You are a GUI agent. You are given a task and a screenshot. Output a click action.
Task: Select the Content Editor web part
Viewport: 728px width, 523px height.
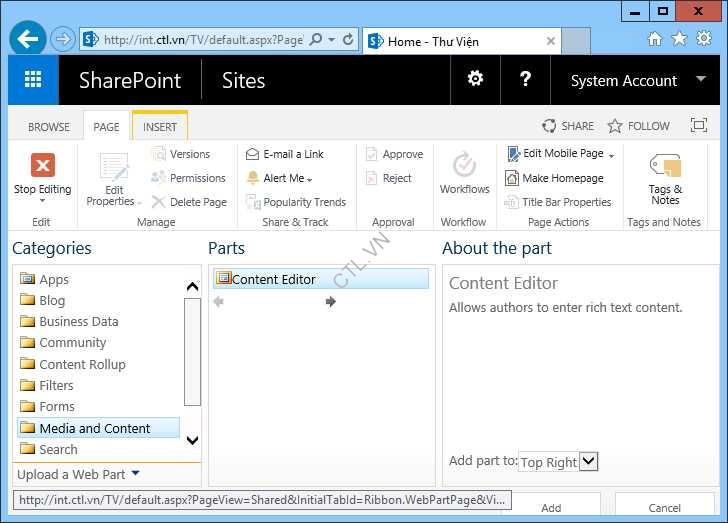tap(273, 279)
